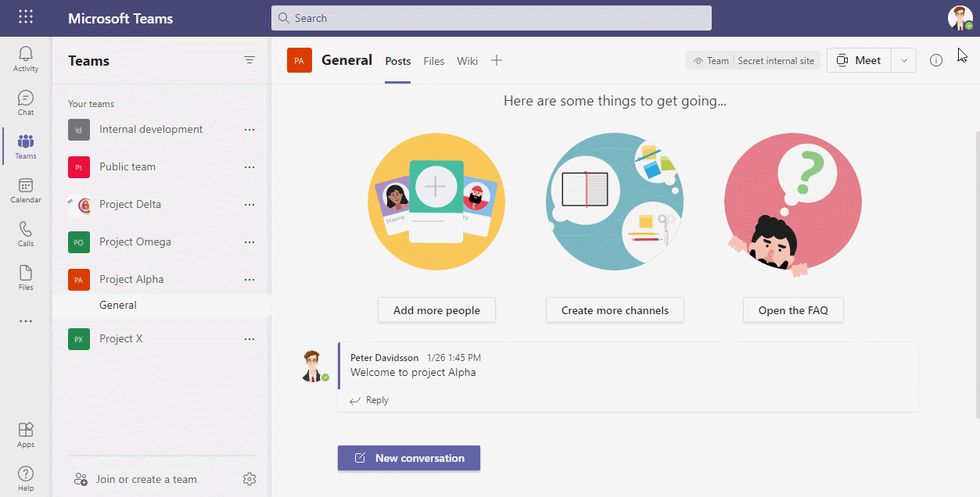Expand the Meet dropdown arrow
Screen dimensions: 980x497
[904, 60]
